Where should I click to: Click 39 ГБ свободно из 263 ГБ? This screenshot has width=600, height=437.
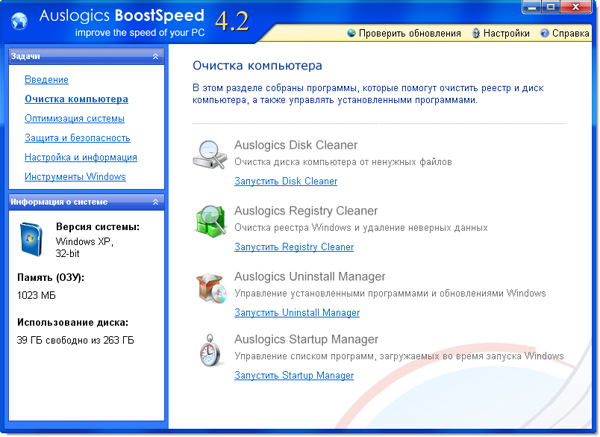point(75,340)
